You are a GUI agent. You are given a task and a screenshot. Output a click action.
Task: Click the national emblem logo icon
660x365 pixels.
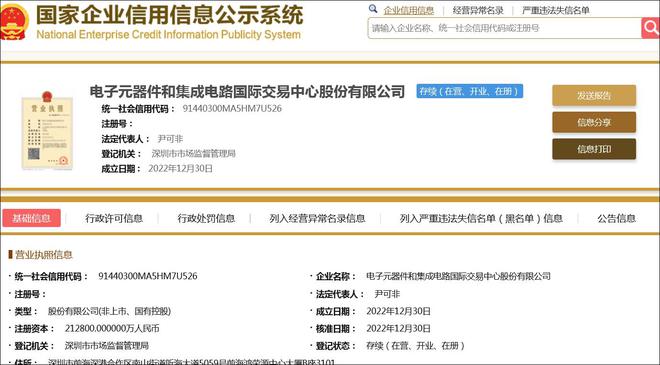pos(13,22)
